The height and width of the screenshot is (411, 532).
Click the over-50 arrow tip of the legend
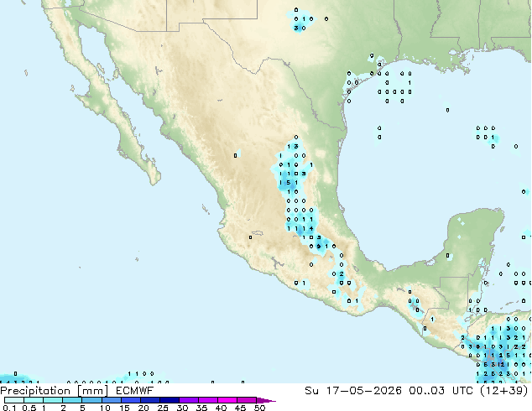click(x=266, y=400)
